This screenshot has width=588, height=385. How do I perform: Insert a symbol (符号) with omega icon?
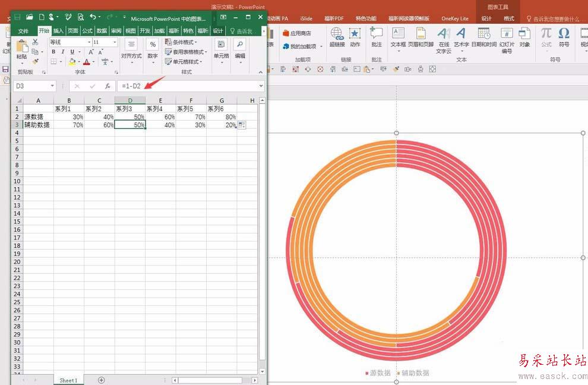[564, 37]
